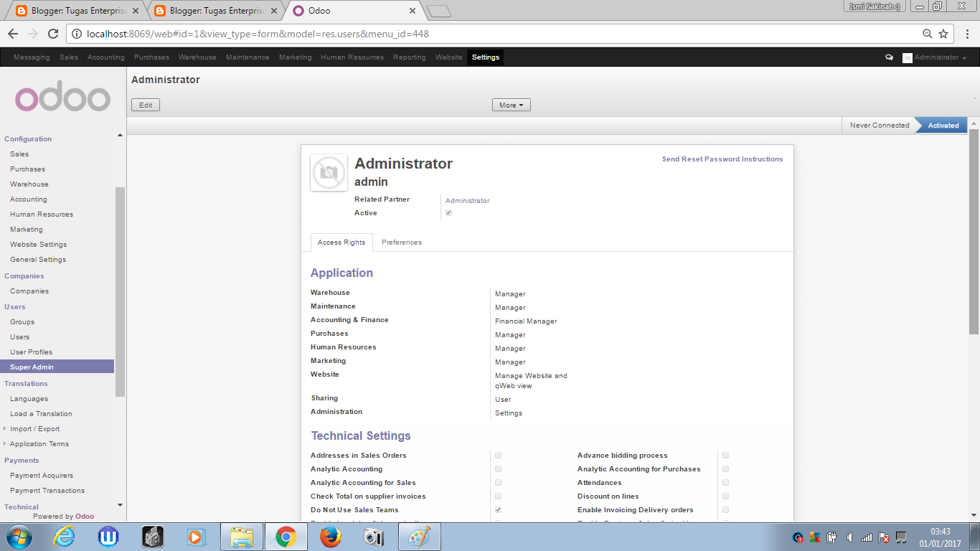This screenshot has width=980, height=551.
Task: Enable Discount on lines checkbox
Action: click(x=725, y=496)
